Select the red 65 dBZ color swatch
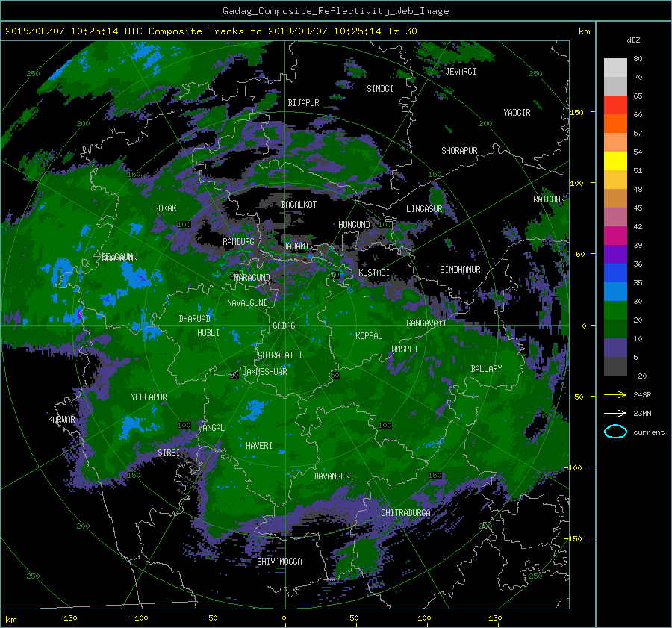Image resolution: width=672 pixels, height=628 pixels. (615, 105)
